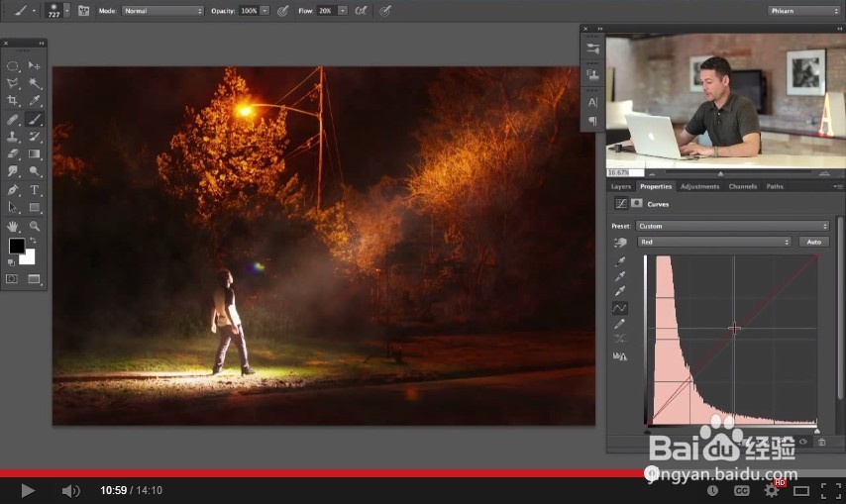Toggle pressure for brush size
The width and height of the screenshot is (846, 504).
point(384,11)
